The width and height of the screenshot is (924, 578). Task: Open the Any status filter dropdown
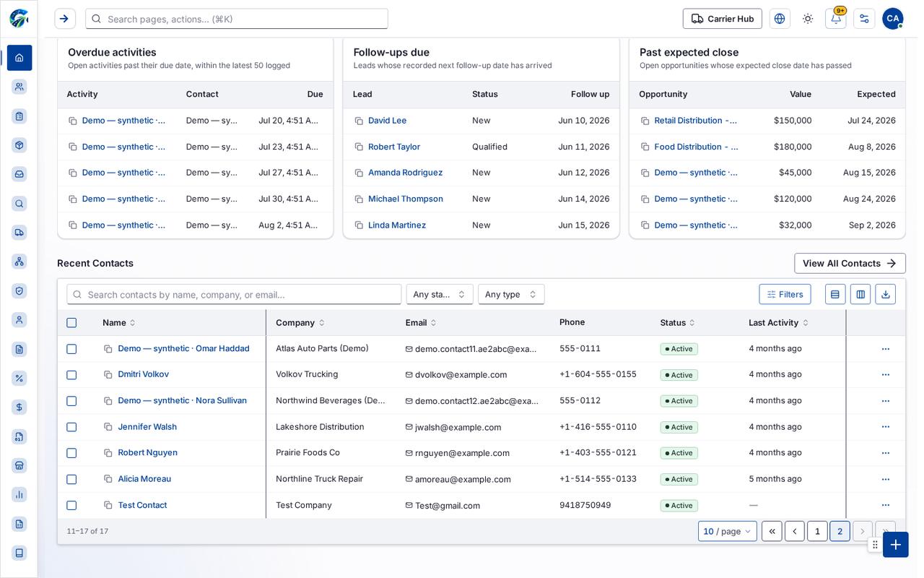tap(440, 294)
